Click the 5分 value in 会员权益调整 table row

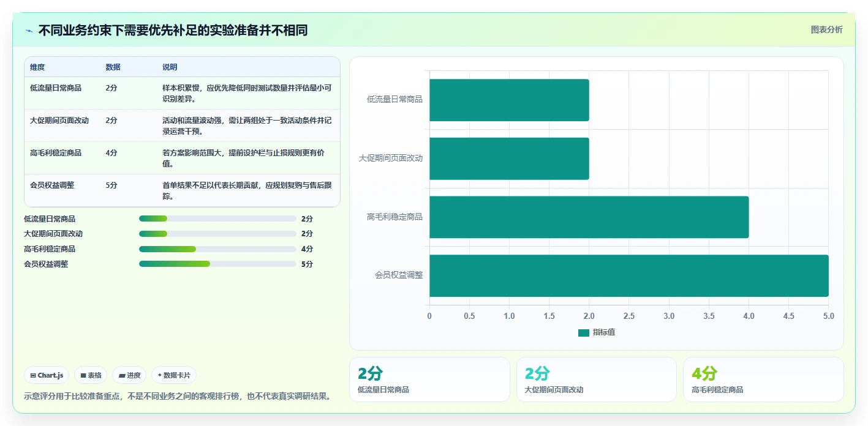tap(111, 185)
